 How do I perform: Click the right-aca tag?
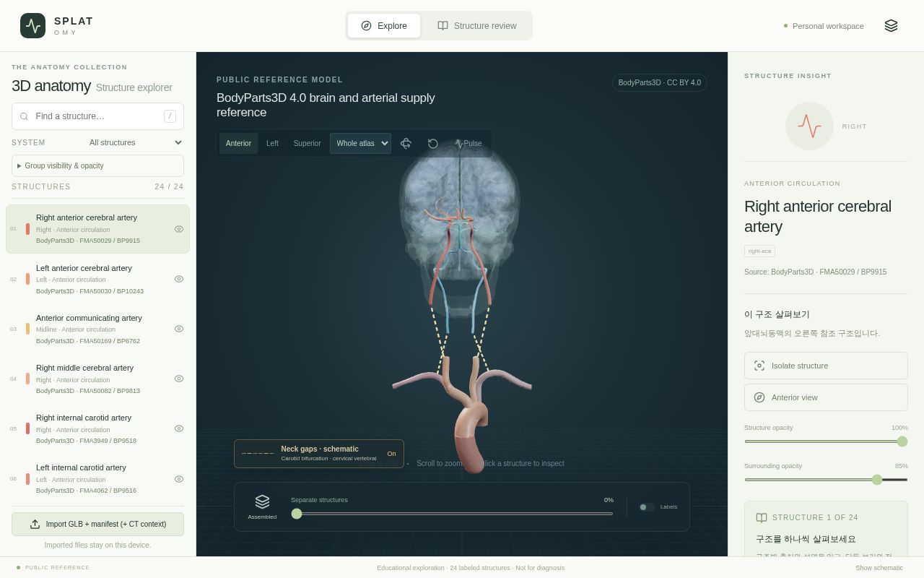pos(759,251)
